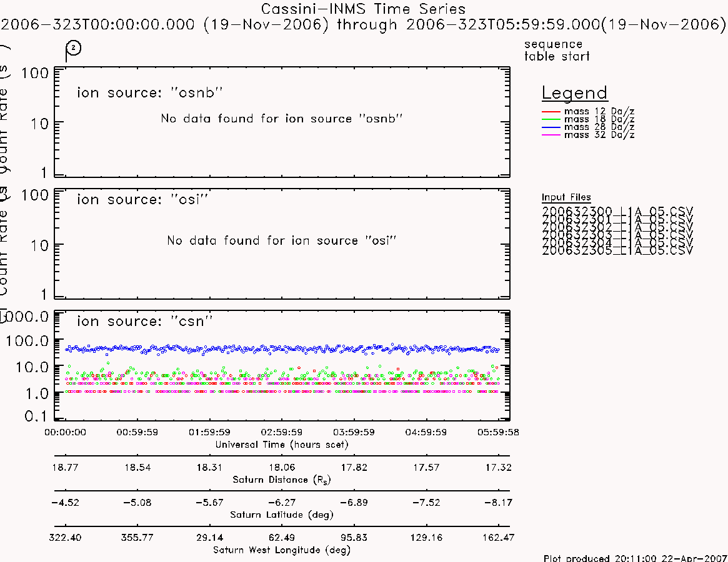Select "No data found for ion source osnb" message

281,119
